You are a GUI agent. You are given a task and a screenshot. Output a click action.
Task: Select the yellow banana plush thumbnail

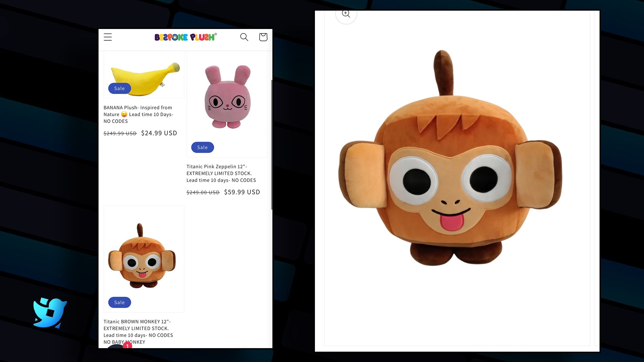(x=145, y=76)
